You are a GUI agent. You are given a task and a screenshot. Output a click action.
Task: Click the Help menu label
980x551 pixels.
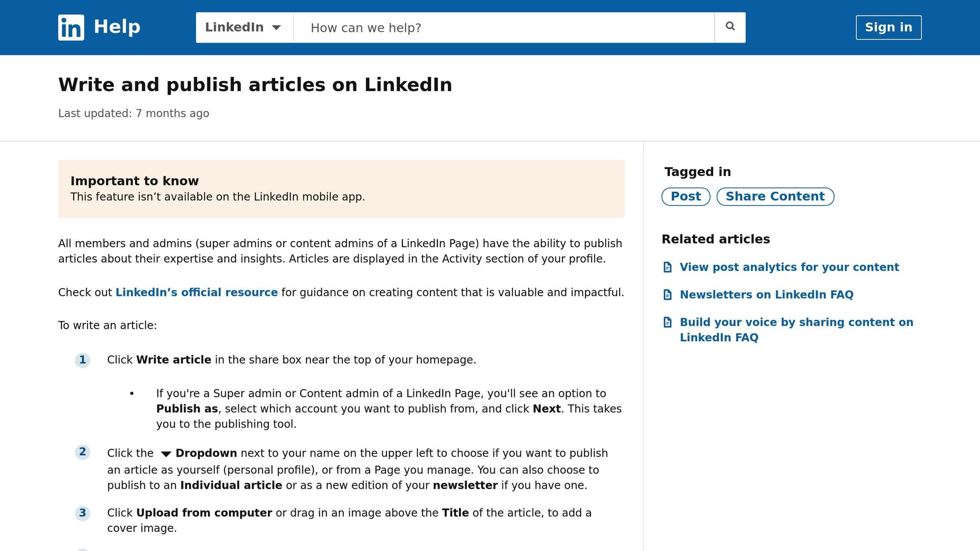tap(116, 27)
